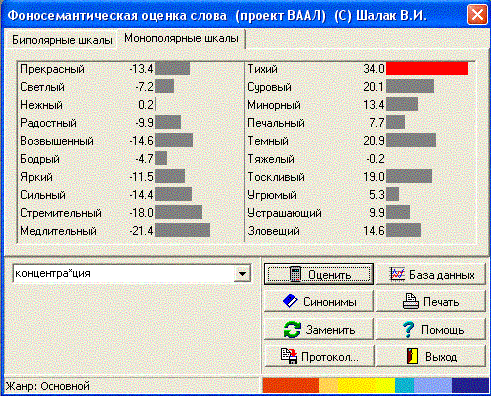500x400 pixels.
Task: Click the Зловещий scale label
Action: (273, 231)
